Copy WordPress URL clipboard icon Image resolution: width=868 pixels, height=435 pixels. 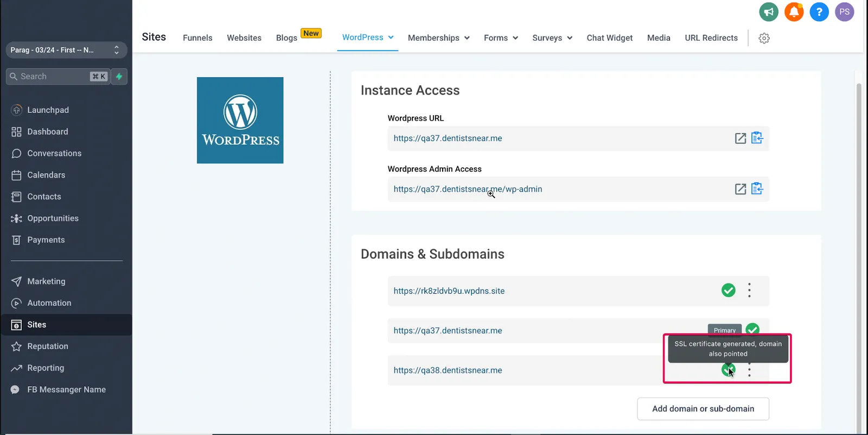pyautogui.click(x=757, y=138)
